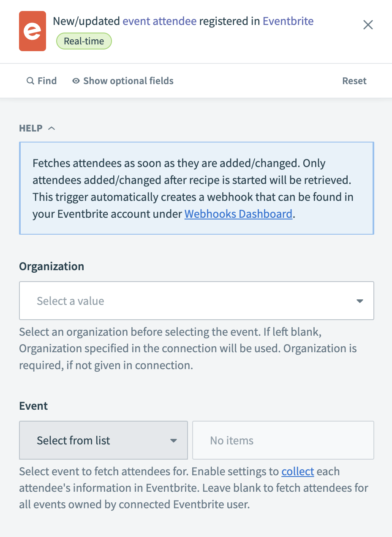Click the No items field next to Event
Image resolution: width=392 pixels, height=537 pixels.
coord(283,440)
